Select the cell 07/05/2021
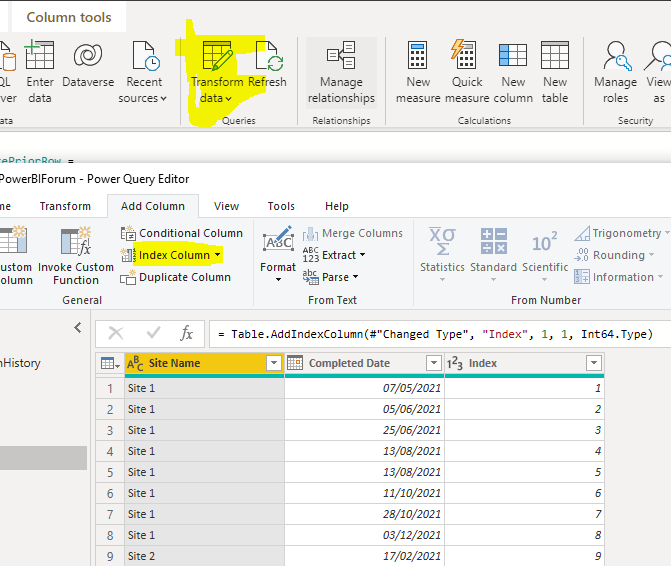The height and width of the screenshot is (566, 671). click(365, 388)
